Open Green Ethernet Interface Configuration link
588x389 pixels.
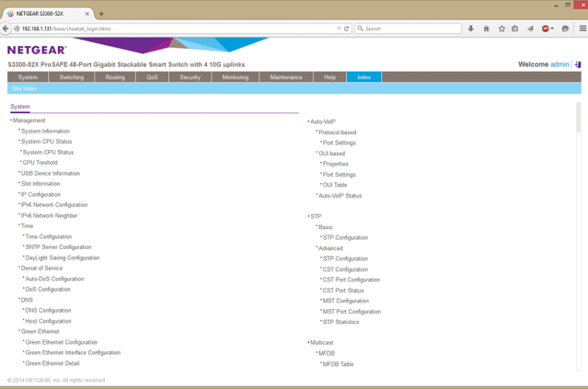pos(73,353)
